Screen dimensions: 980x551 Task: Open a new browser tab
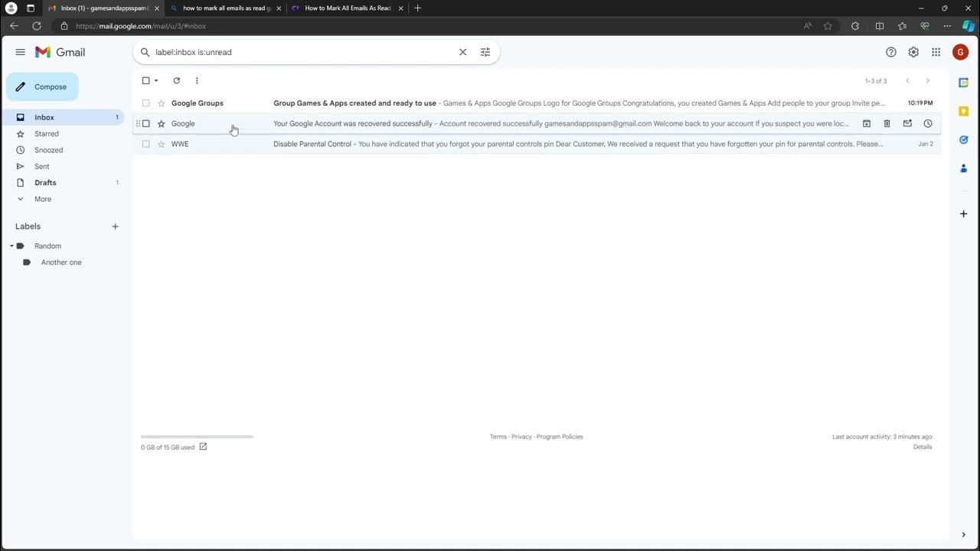(x=417, y=8)
